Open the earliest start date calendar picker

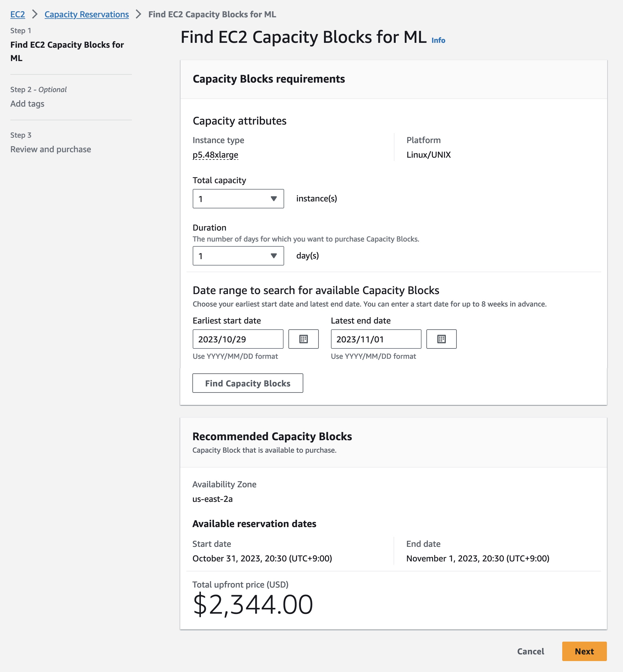pyautogui.click(x=303, y=339)
